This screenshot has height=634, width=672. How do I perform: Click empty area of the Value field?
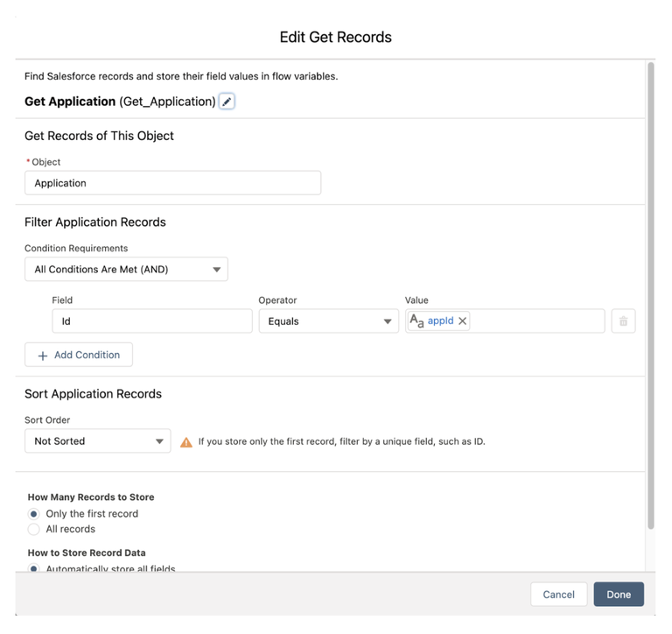(x=535, y=321)
